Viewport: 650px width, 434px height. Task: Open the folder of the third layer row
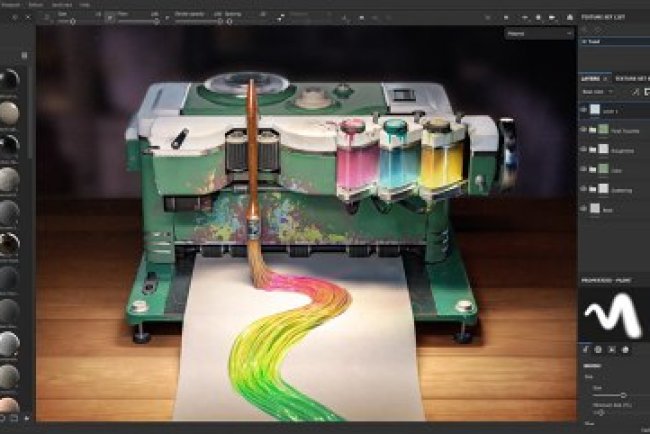coord(593,150)
